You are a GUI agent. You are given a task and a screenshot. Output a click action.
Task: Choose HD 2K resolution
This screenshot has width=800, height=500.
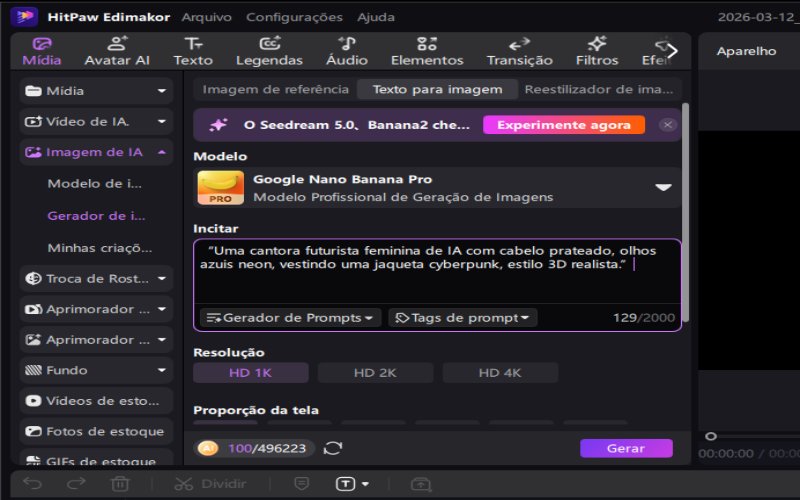(375, 373)
